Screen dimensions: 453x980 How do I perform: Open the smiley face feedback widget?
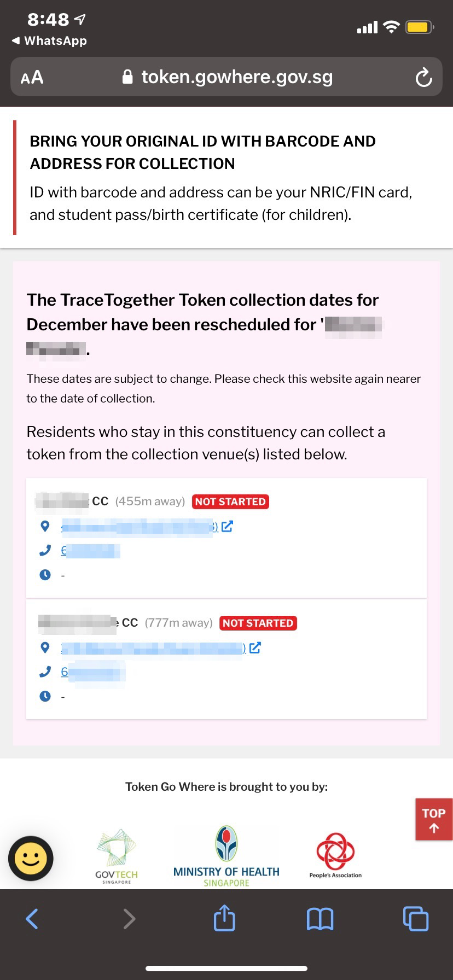tap(31, 858)
